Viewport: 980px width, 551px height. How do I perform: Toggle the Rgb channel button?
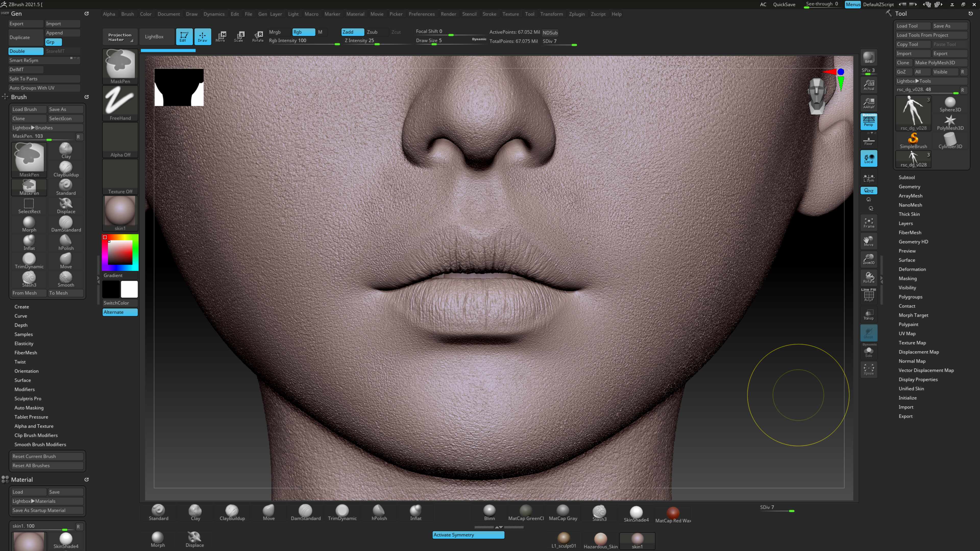tap(304, 32)
